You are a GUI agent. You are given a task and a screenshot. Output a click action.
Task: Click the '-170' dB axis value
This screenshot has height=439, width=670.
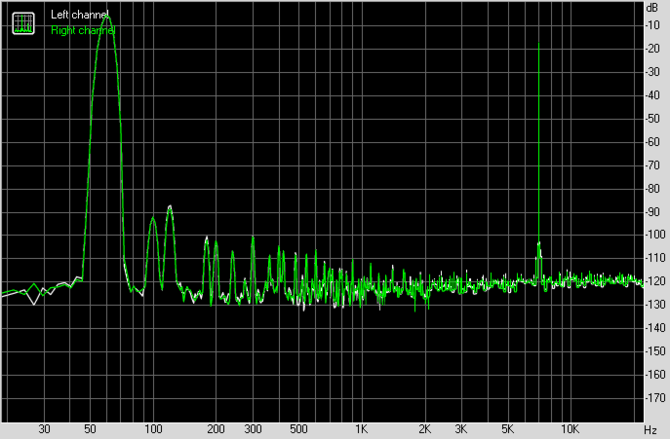(x=655, y=398)
